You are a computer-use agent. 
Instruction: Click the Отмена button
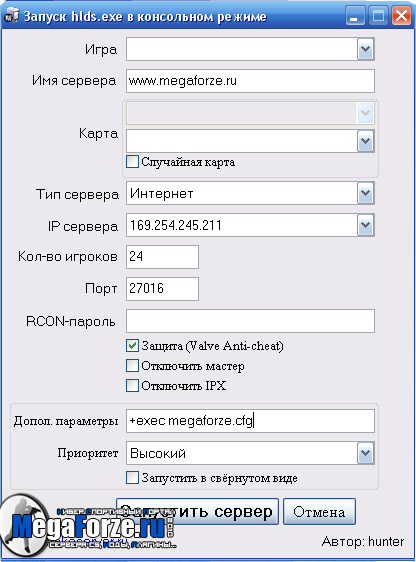(319, 511)
